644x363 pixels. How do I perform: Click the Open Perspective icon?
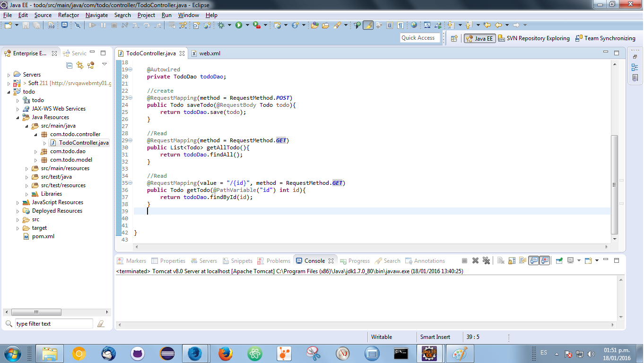pos(454,38)
